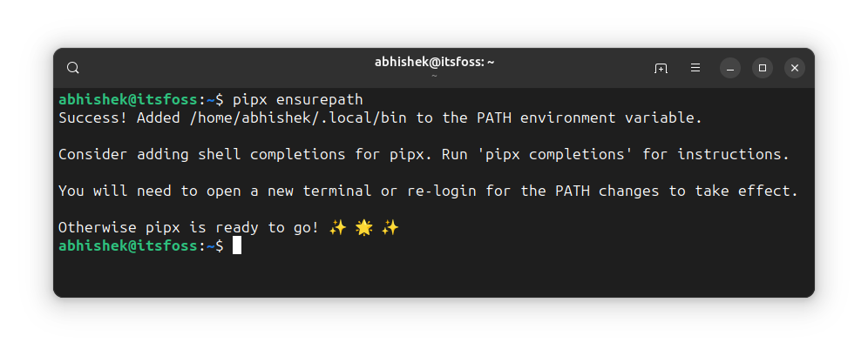Click the empty terminal area below the prompt
Screen dimensions: 868x356
click(x=434, y=275)
